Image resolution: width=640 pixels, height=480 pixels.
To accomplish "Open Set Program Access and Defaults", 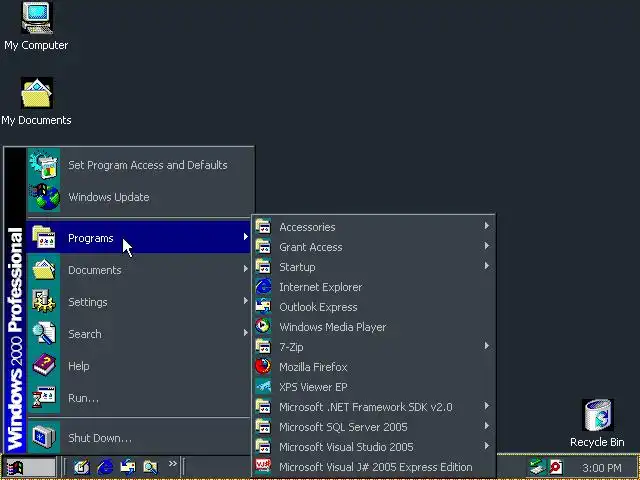I will pos(140,165).
